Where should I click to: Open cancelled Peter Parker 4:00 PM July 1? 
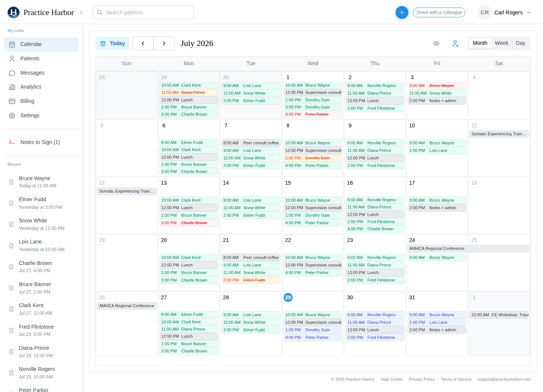(x=313, y=114)
